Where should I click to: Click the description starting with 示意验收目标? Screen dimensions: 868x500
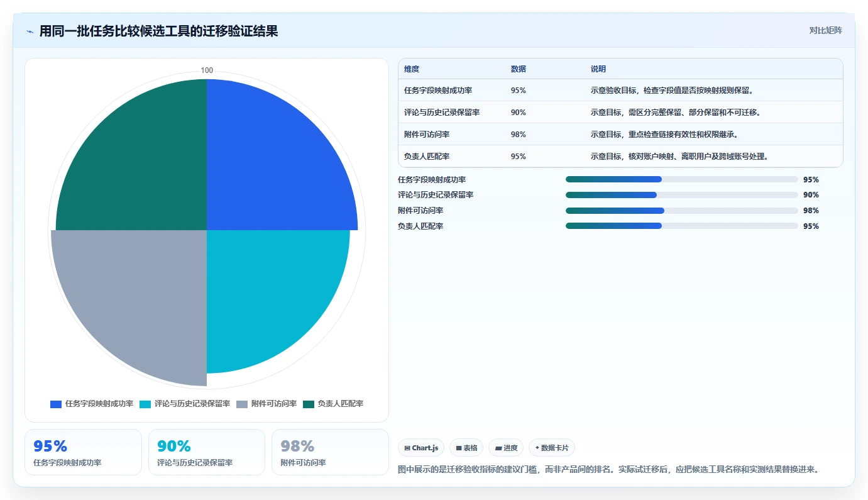[672, 91]
